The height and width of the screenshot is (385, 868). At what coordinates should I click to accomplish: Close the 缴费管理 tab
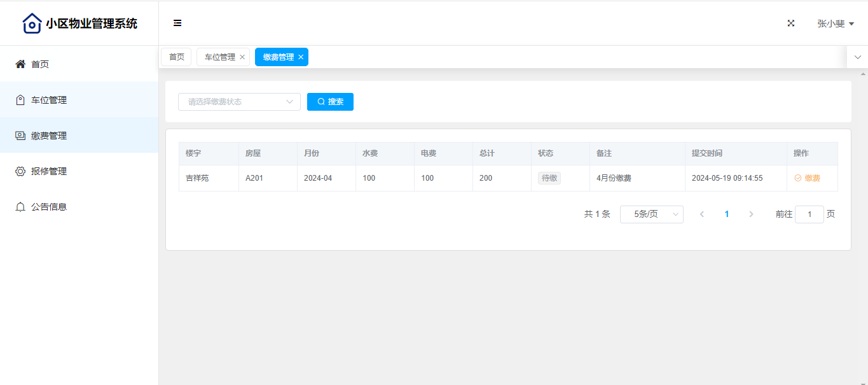pos(301,57)
